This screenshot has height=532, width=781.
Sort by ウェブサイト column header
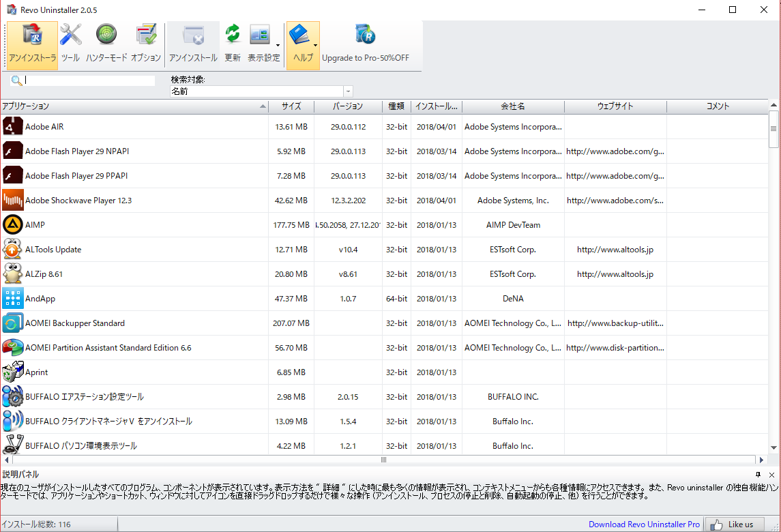pyautogui.click(x=616, y=106)
